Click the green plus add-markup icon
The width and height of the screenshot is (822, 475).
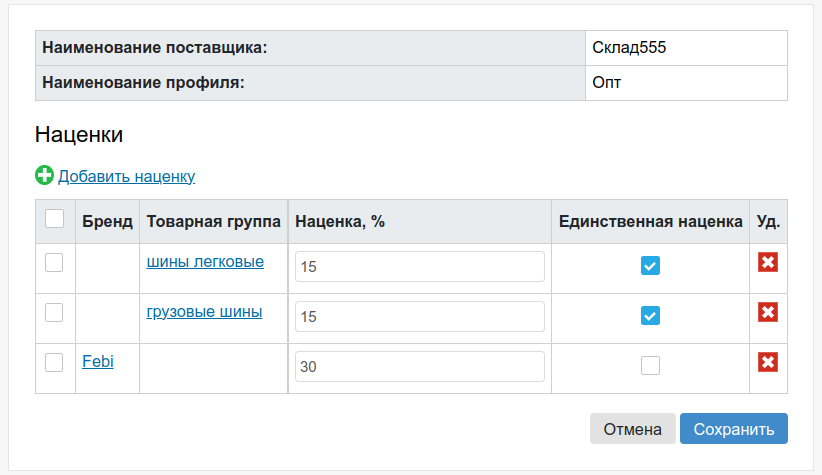coord(45,175)
